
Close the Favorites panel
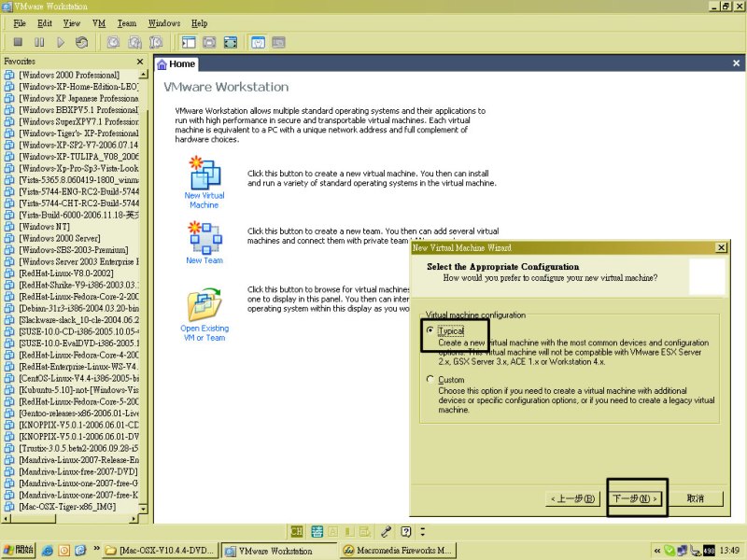coord(140,62)
